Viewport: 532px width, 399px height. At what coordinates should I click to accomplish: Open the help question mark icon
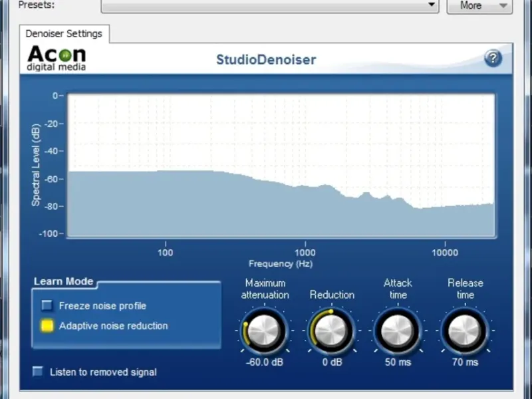(x=493, y=59)
